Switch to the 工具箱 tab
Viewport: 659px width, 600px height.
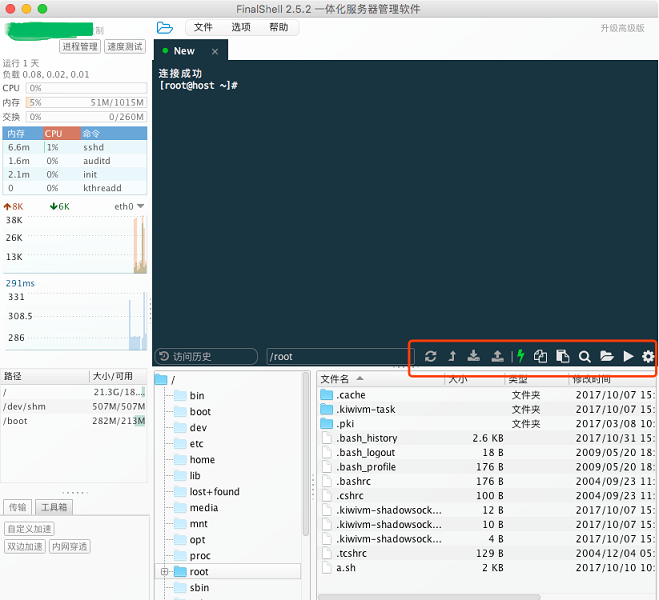(54, 507)
